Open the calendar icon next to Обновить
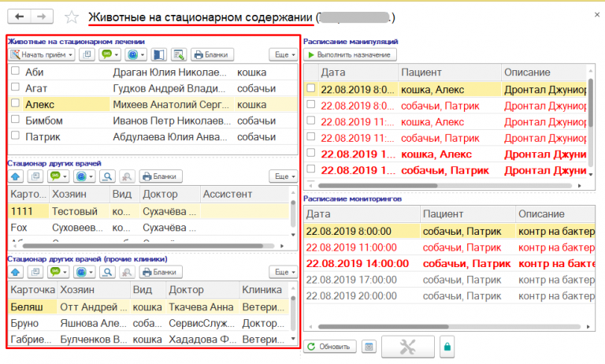This screenshot has height=364, width=605. coord(369,347)
